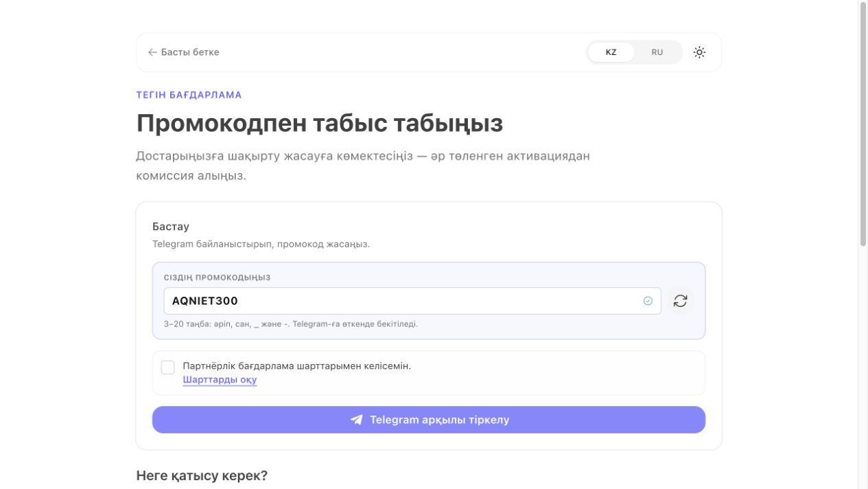Click the 'Неге қатысу керек?' heading
This screenshot has height=489, width=868.
coord(202,475)
